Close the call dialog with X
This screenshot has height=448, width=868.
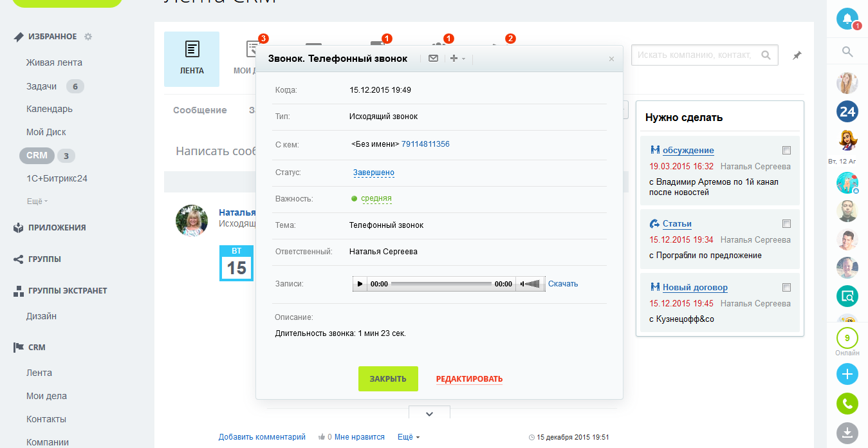click(611, 59)
